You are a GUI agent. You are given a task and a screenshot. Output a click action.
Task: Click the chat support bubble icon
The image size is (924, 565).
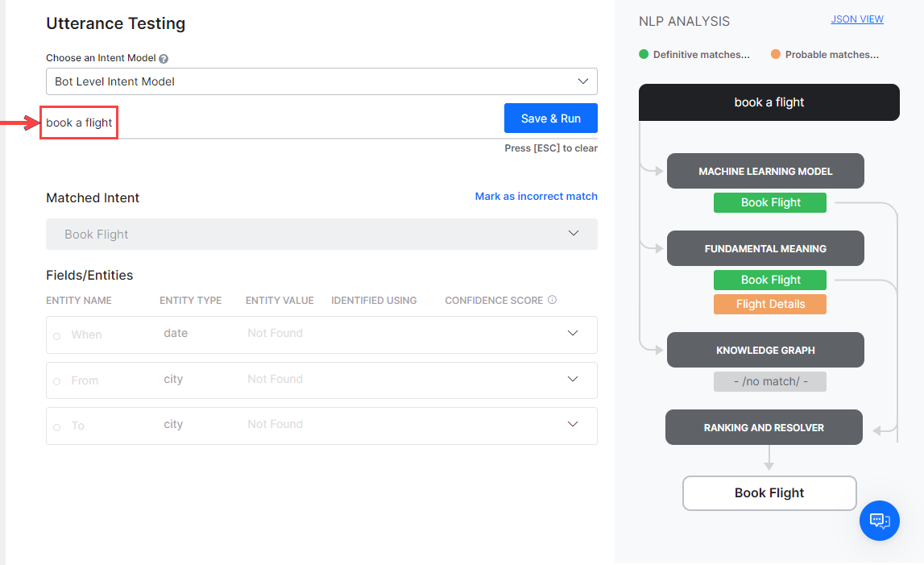(x=879, y=520)
